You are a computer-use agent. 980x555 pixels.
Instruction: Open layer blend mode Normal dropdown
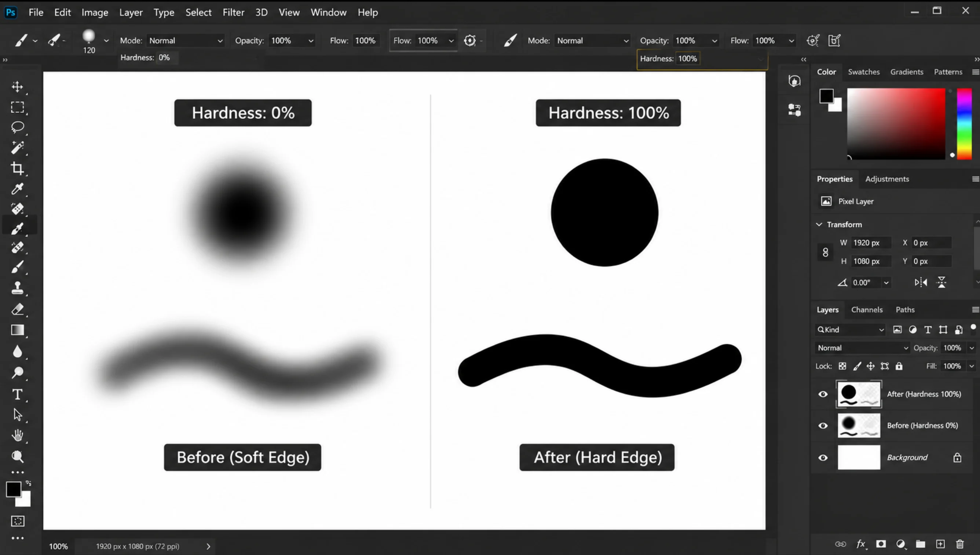(862, 348)
